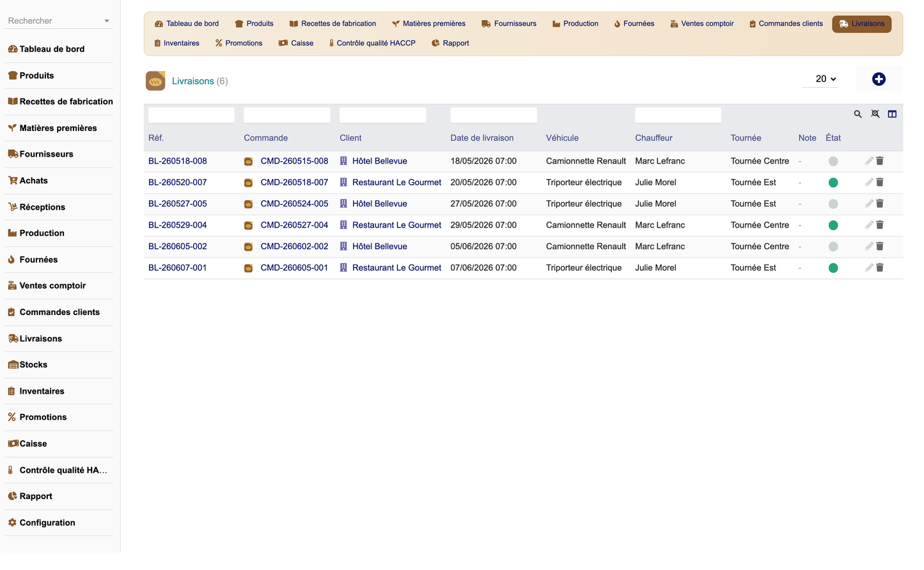Open the 20 rows-per-page dropdown
The width and height of the screenshot is (924, 570).
[820, 79]
